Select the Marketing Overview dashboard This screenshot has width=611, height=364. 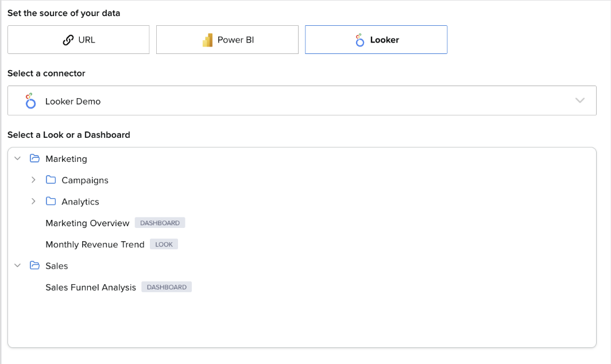point(87,223)
